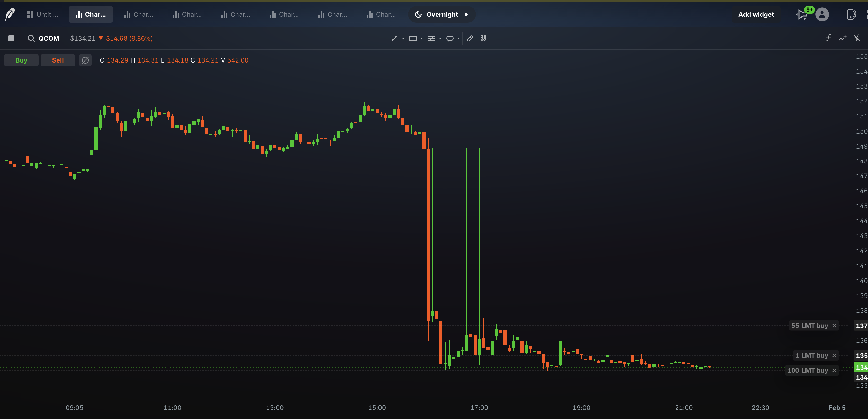Select the Fibonacci lines tool
This screenshot has width=868, height=419.
431,38
